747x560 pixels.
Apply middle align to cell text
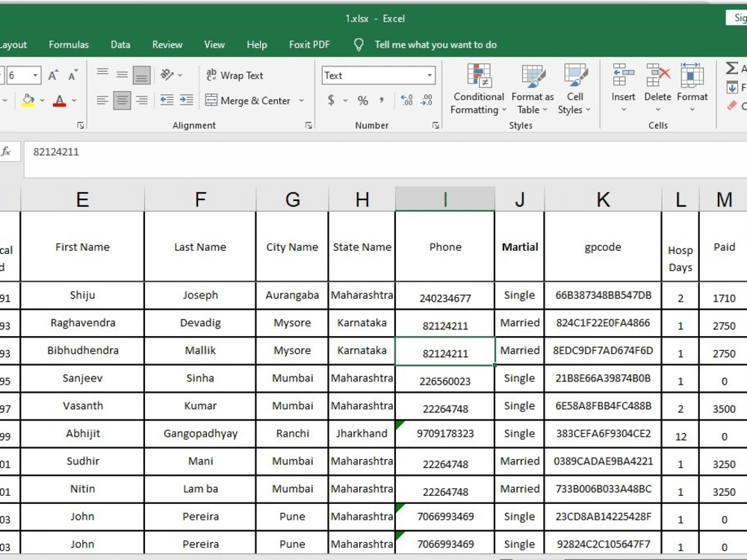122,75
